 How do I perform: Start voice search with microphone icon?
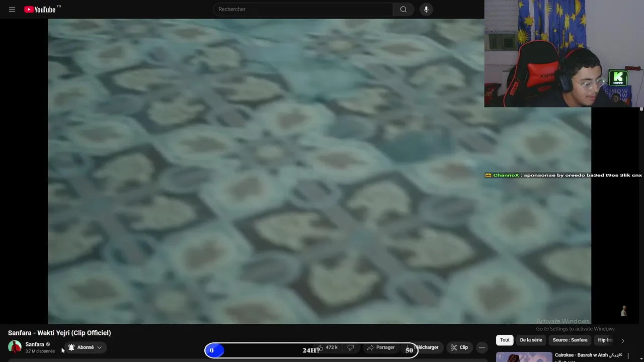click(426, 9)
